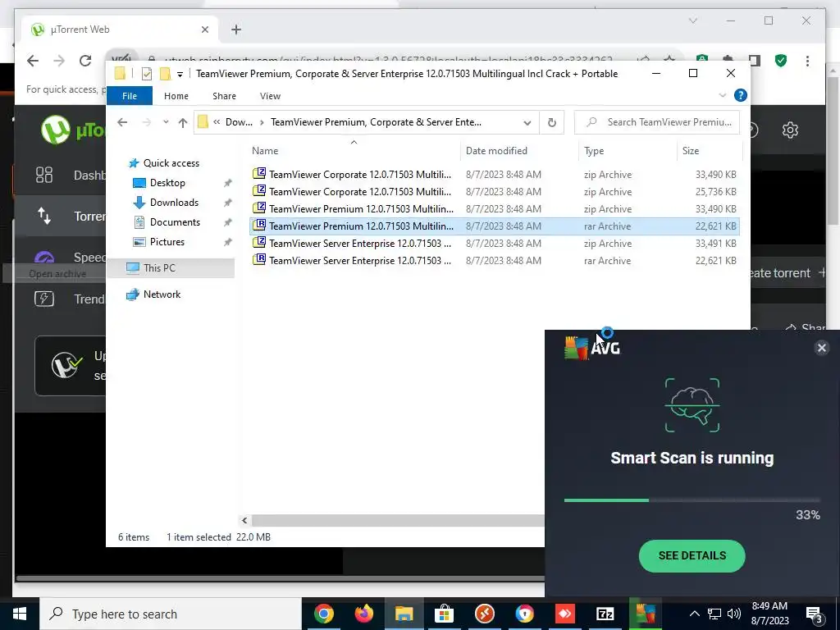Image resolution: width=840 pixels, height=630 pixels.
Task: Open the Share ribbon tab
Action: tap(224, 96)
